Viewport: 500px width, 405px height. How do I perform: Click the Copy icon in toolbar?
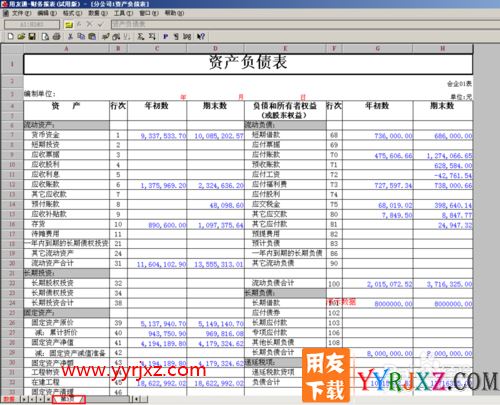tap(81, 36)
